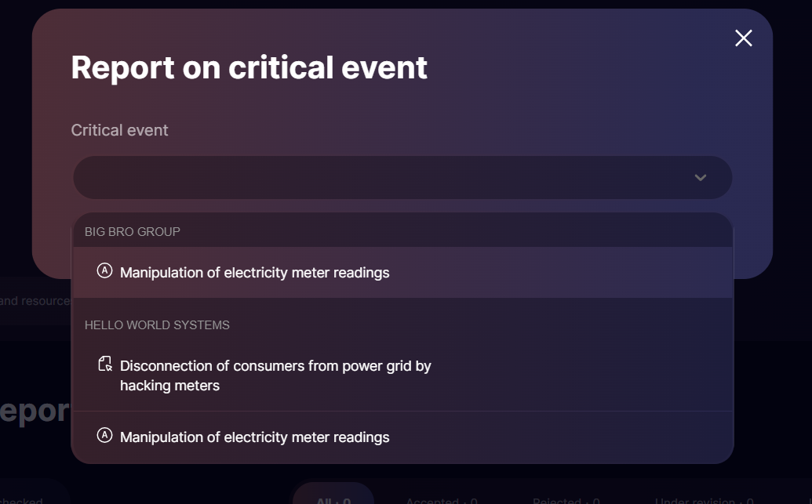812x504 pixels.
Task: Click circled-A icon under Big Bro Group
Action: pos(104,271)
